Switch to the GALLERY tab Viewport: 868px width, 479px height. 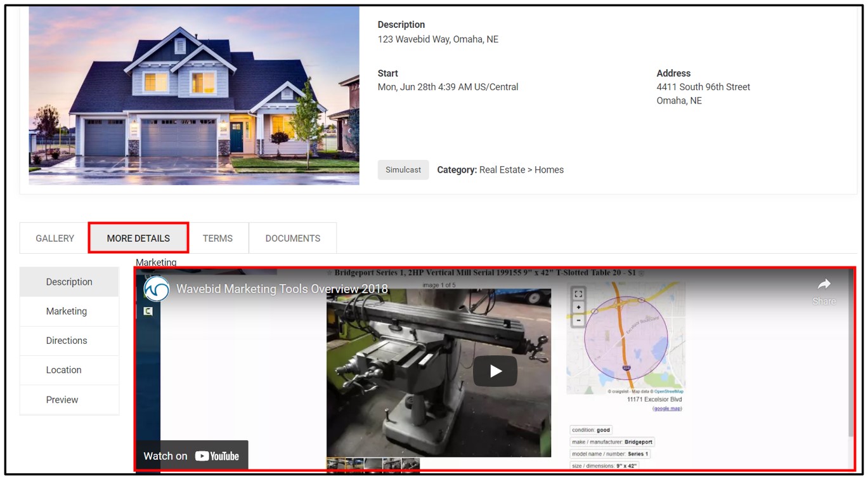(55, 239)
